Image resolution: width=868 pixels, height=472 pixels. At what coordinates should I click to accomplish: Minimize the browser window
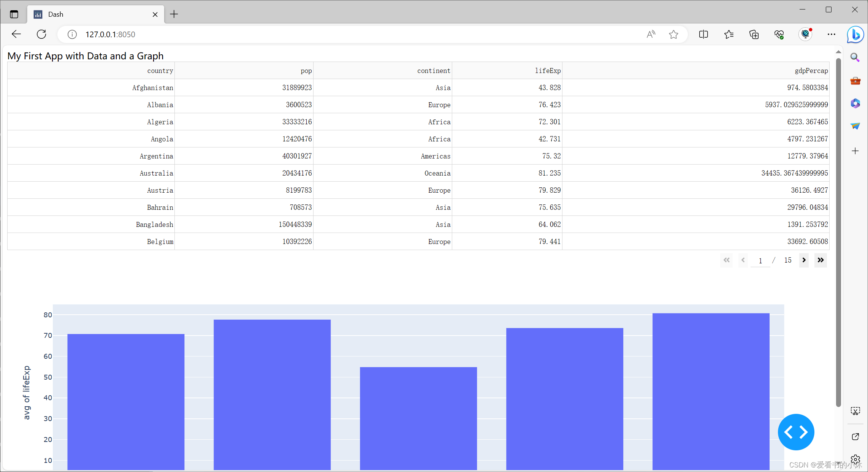(802, 10)
